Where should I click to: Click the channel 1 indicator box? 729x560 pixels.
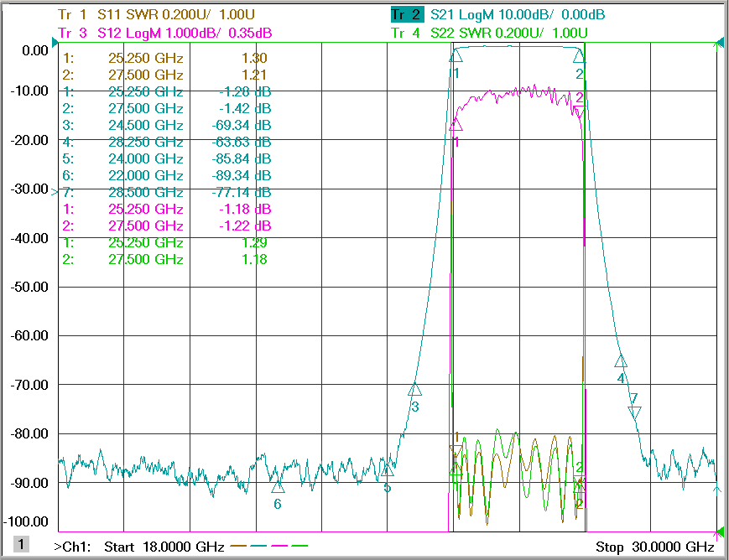(21, 544)
